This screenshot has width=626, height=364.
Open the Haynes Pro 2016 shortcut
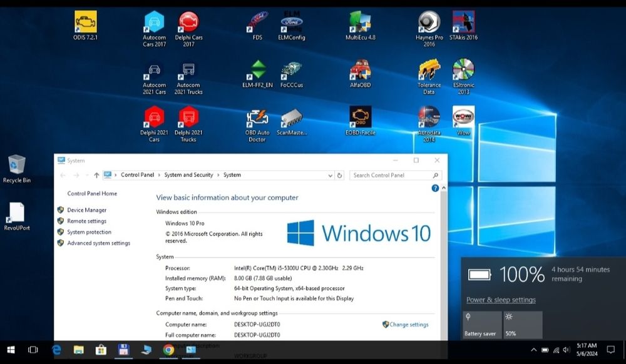coord(429,23)
